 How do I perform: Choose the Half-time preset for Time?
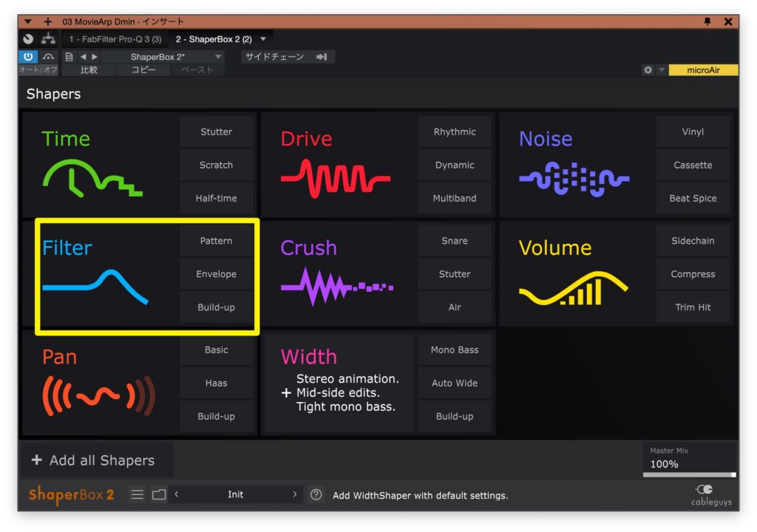(x=216, y=198)
